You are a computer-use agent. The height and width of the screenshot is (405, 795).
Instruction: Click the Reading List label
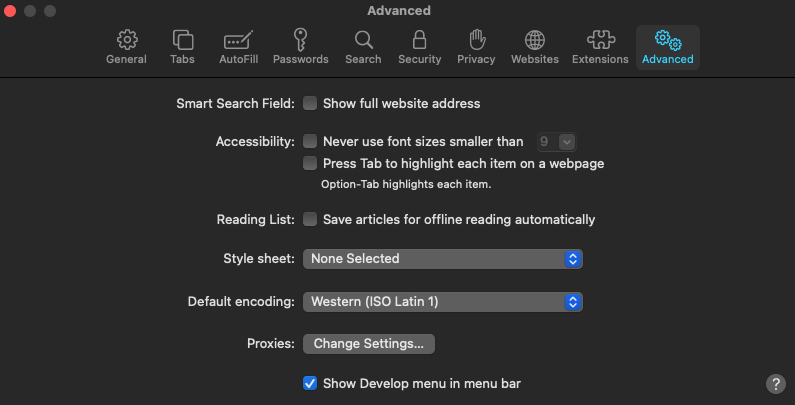click(256, 219)
